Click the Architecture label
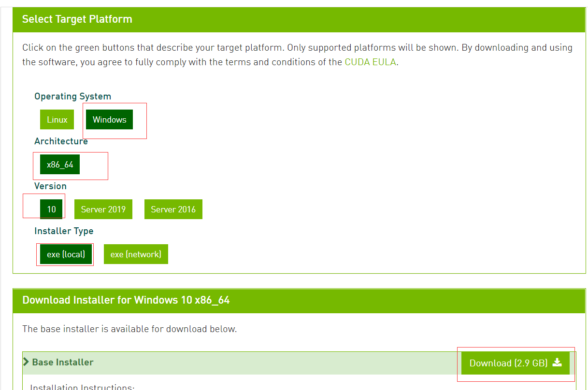The image size is (588, 390). tap(61, 141)
